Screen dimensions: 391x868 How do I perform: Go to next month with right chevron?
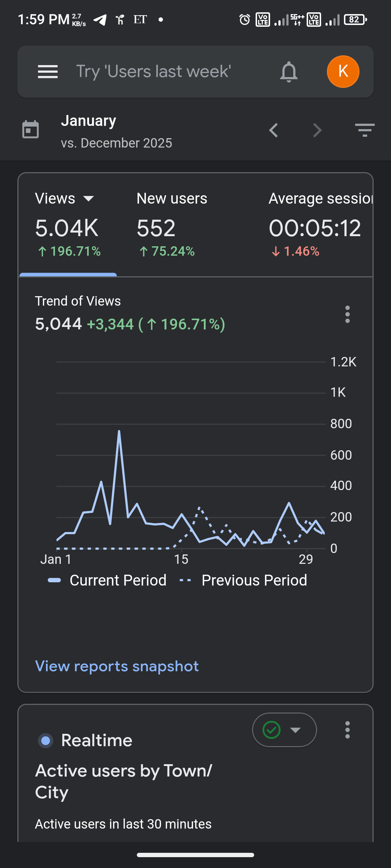coord(317,130)
